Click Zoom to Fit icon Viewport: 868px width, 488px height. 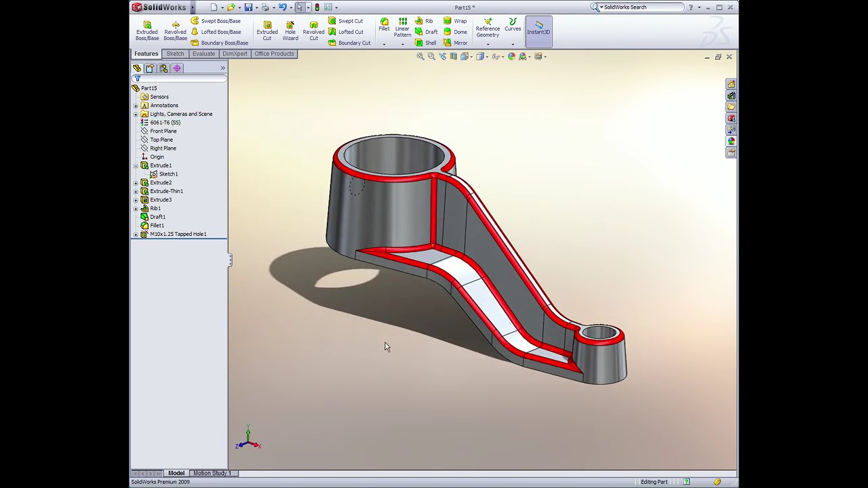click(420, 56)
